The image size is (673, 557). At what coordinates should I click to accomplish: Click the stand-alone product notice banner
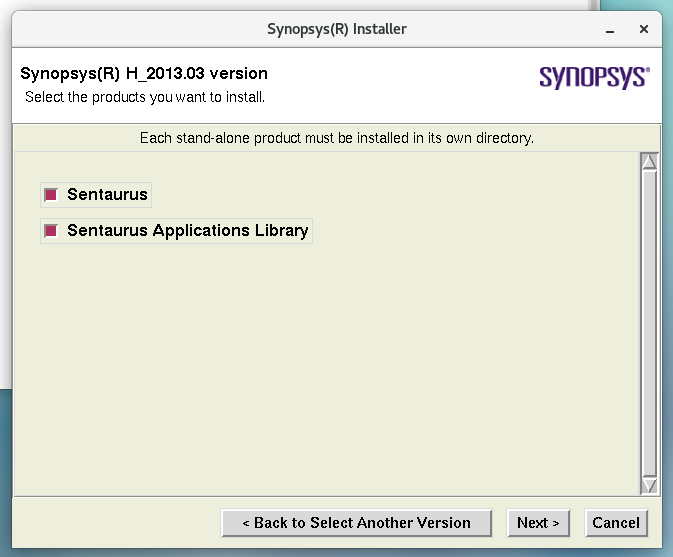tap(336, 138)
